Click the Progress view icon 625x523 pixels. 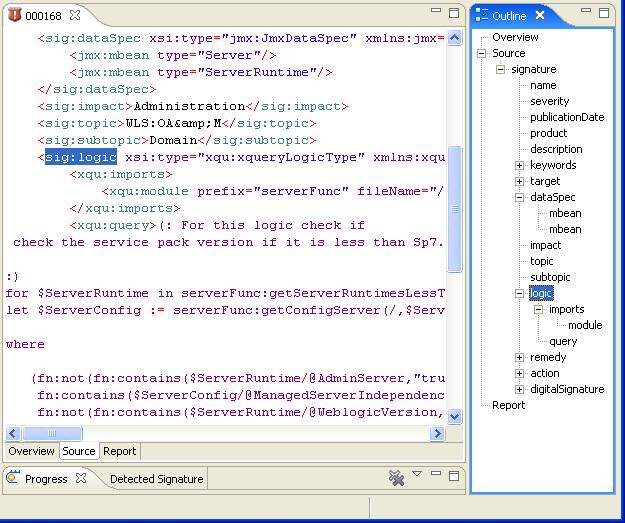(x=13, y=478)
